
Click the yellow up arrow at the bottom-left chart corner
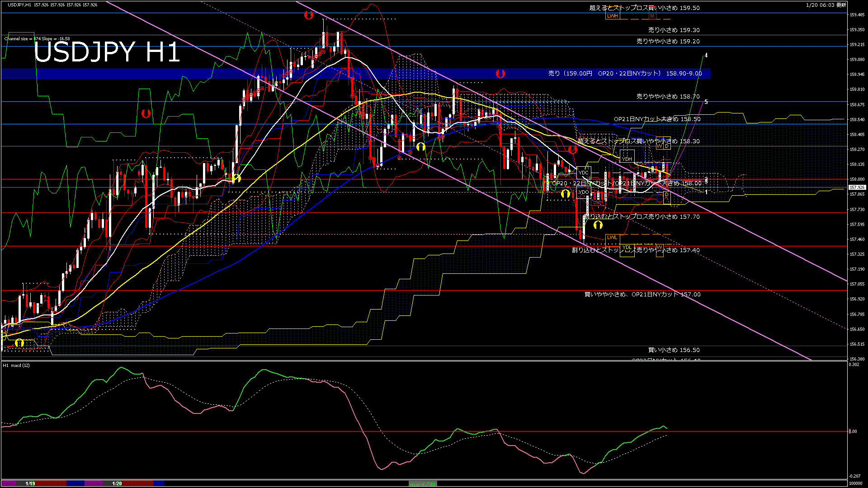[x=19, y=343]
